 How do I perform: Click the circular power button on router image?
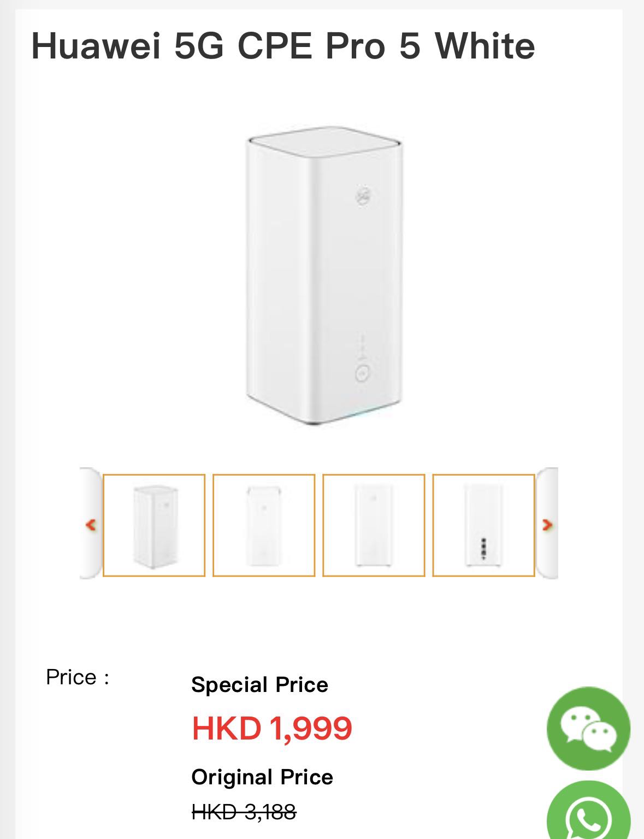[363, 373]
